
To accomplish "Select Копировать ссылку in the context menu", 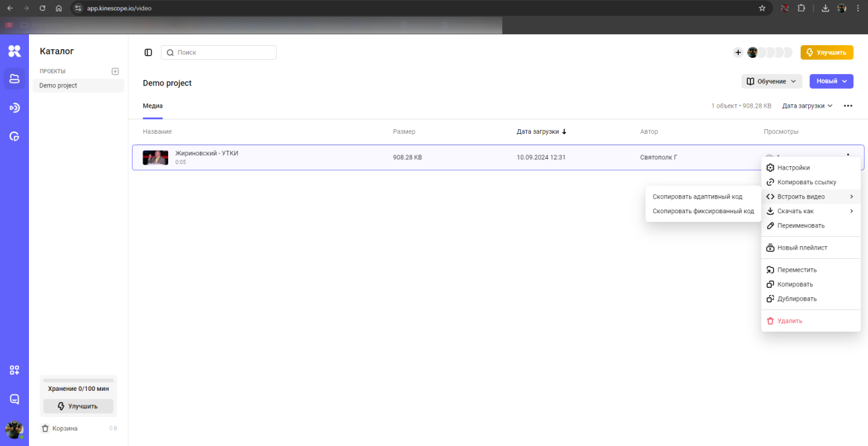I will [811, 182].
